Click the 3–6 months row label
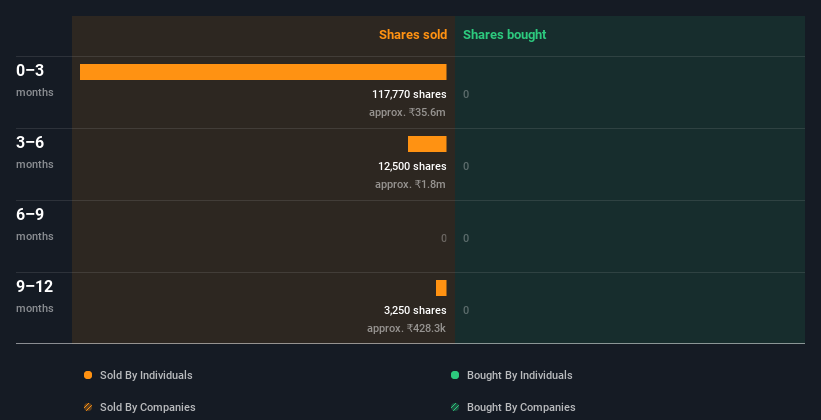 35,152
